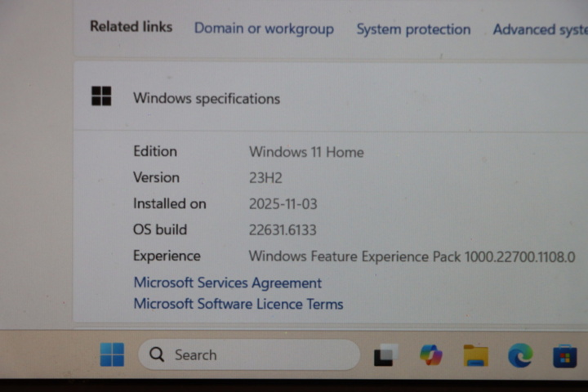Open Task View from the taskbar
This screenshot has width=588, height=392.
click(385, 355)
